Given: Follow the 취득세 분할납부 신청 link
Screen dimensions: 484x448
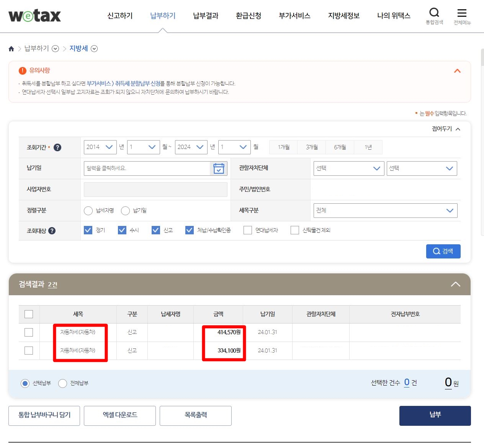Looking at the screenshot, I should tap(138, 83).
